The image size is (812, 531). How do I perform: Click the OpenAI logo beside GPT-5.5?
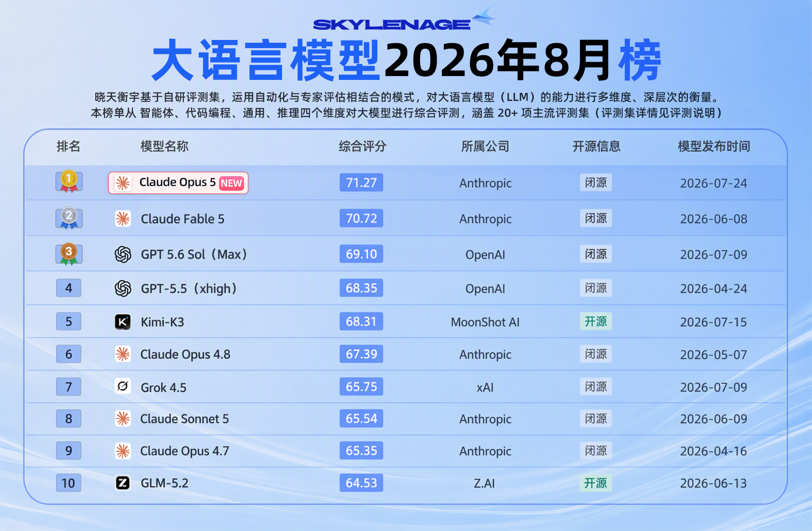tap(123, 288)
